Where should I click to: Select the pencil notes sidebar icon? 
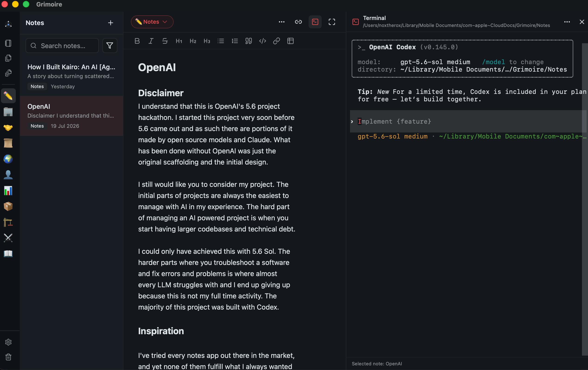[x=8, y=96]
